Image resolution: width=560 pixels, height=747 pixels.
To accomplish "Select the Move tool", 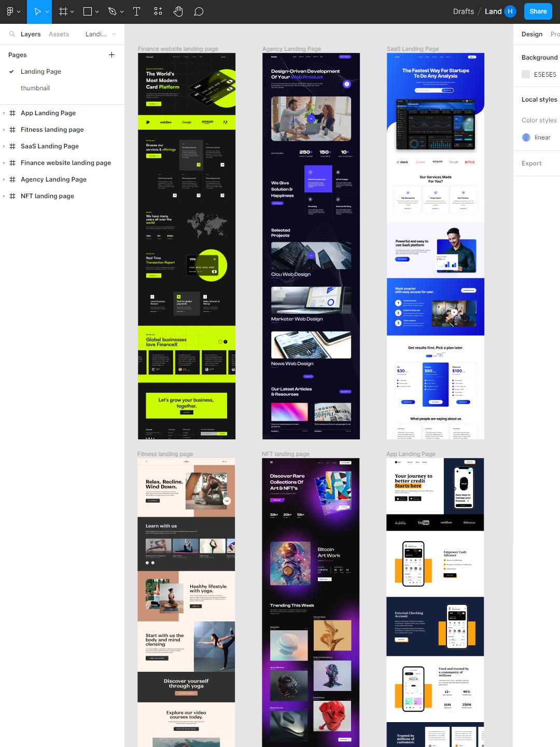I will pyautogui.click(x=37, y=11).
